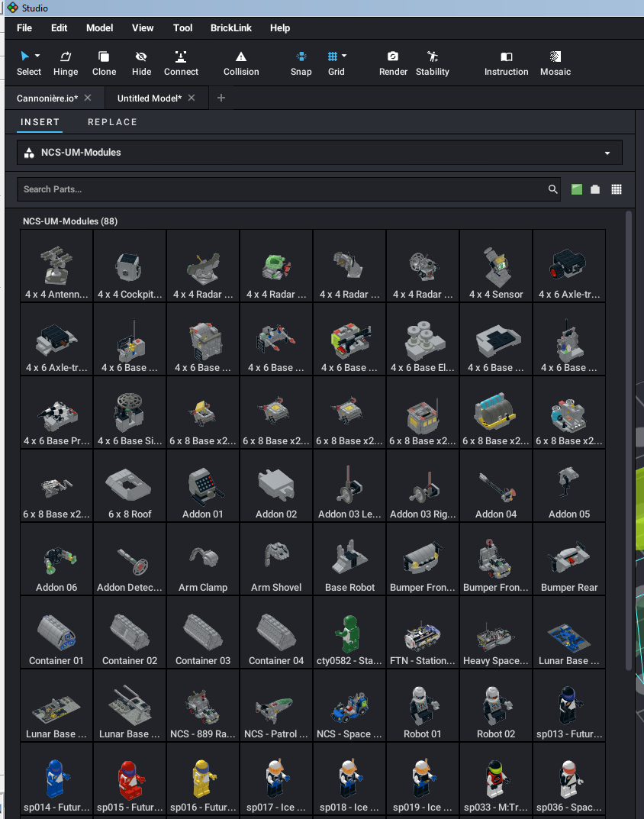Viewport: 644px width, 819px height.
Task: Click the search magnifier icon
Action: (553, 189)
